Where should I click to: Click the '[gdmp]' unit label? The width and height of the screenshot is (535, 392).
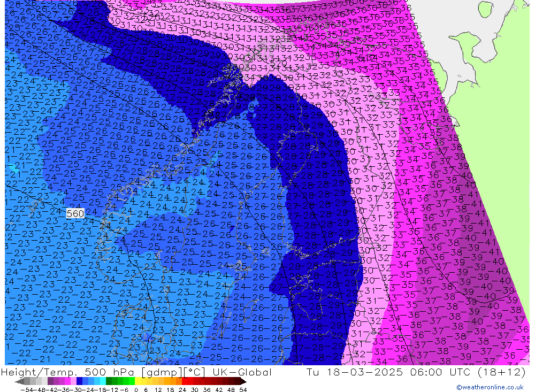coord(162,372)
